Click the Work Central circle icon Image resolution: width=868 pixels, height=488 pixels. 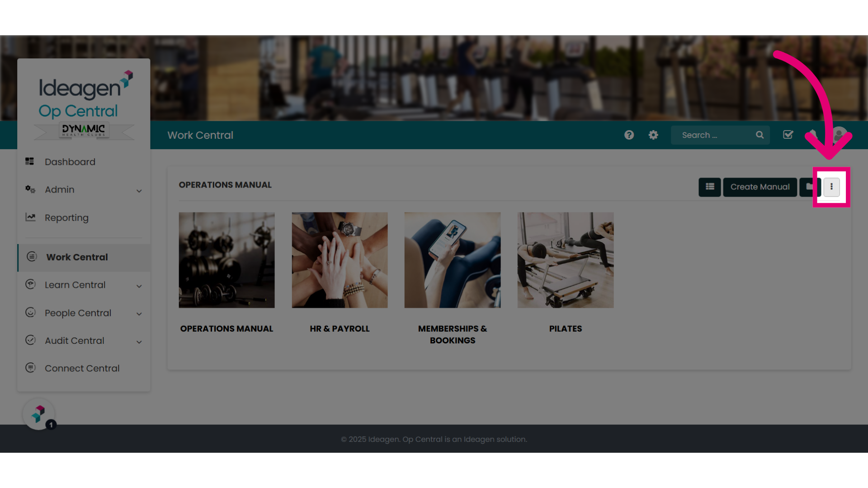(32, 257)
